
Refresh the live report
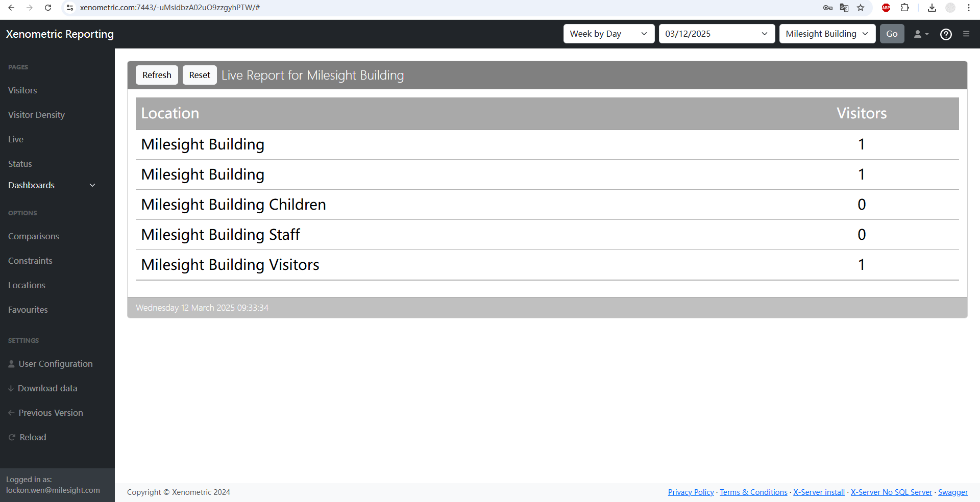[x=157, y=75]
